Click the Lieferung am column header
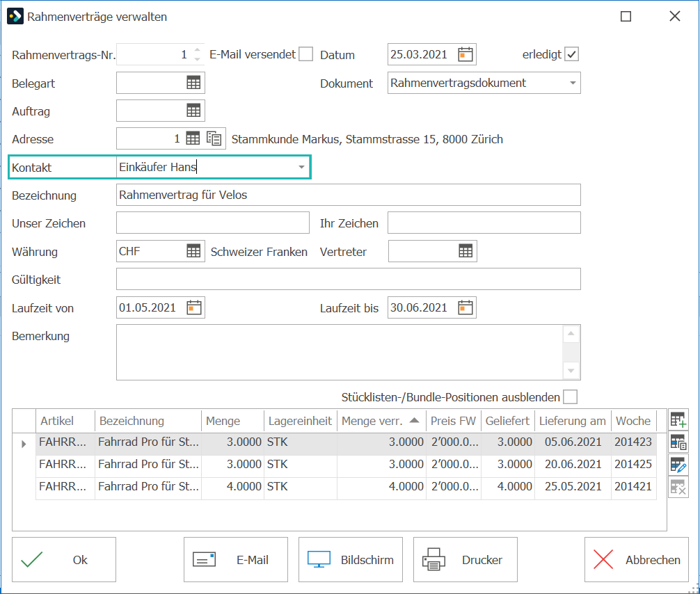The height and width of the screenshot is (594, 700). (x=573, y=421)
